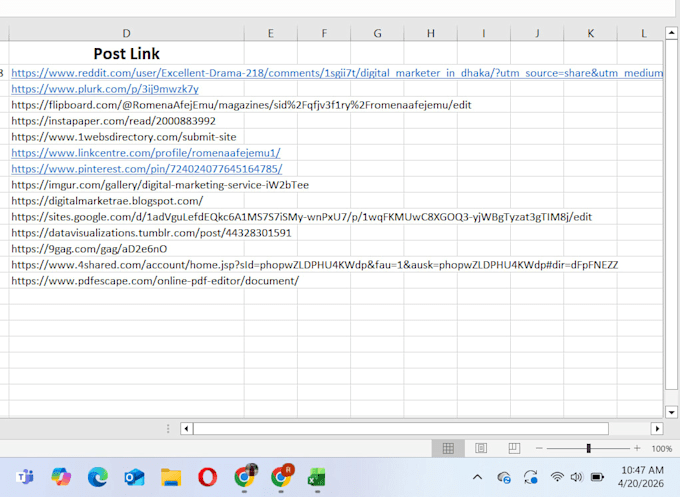Open File Explorer from taskbar

point(171,477)
